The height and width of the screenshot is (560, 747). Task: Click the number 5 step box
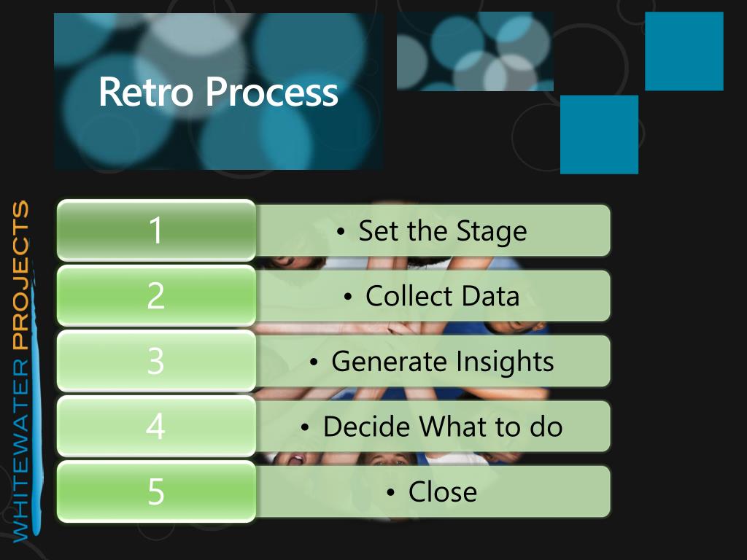point(156,491)
